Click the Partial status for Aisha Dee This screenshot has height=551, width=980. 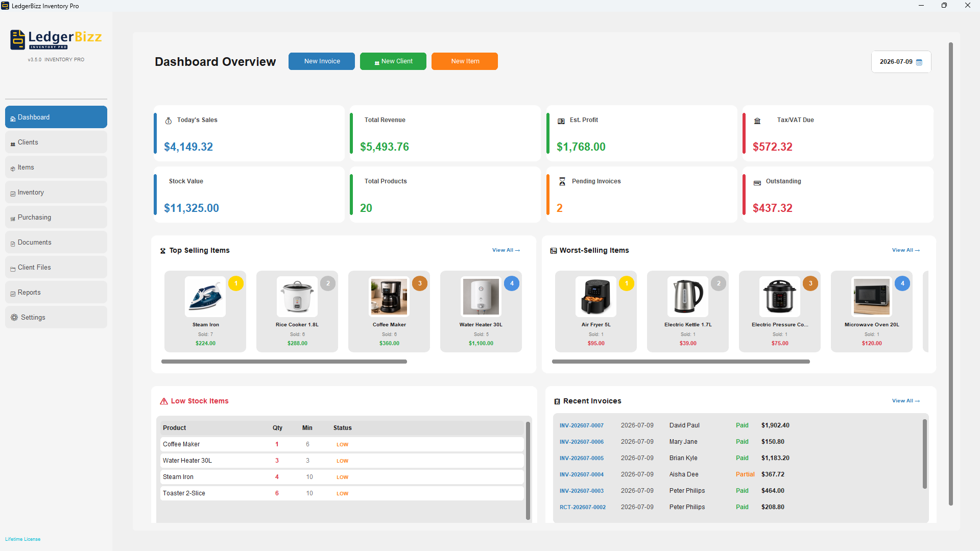click(x=745, y=474)
